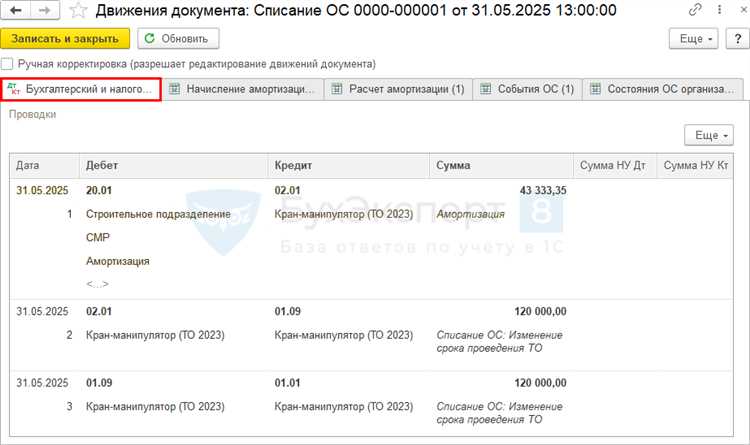Click the Записать и закрыть button
This screenshot has width=750, height=445.
point(65,39)
